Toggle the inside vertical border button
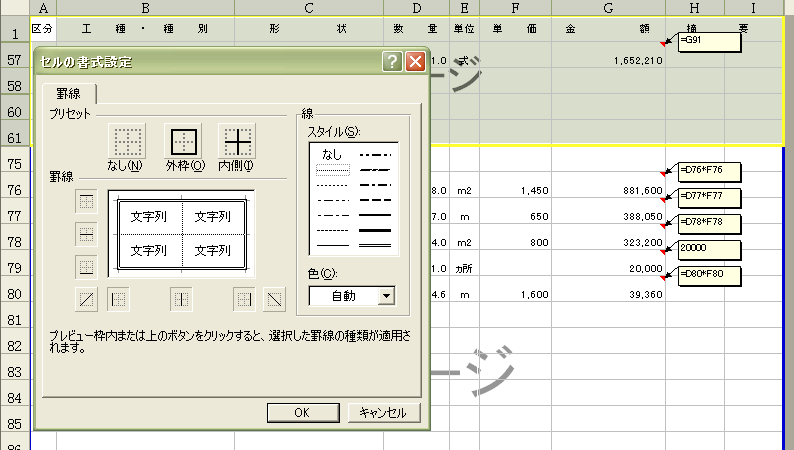The width and height of the screenshot is (794, 450). click(x=181, y=298)
